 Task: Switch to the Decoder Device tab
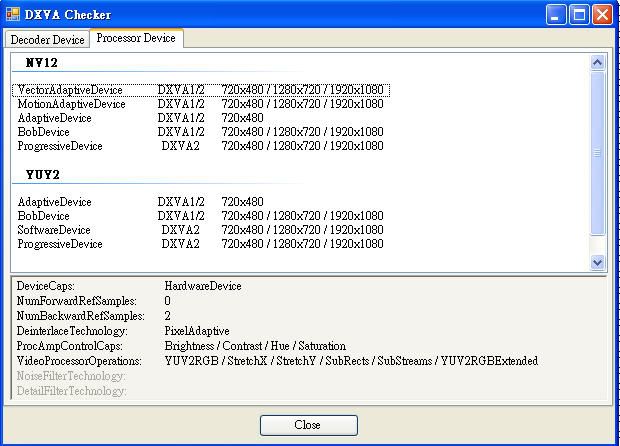tap(47, 40)
